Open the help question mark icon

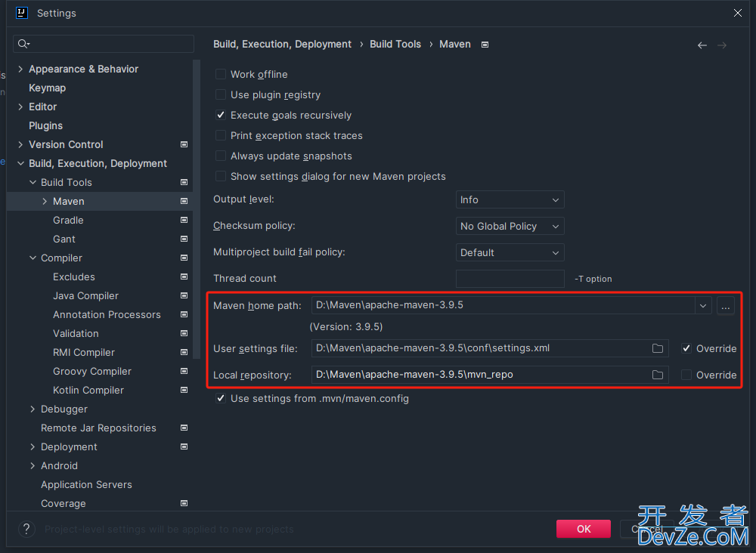[26, 529]
